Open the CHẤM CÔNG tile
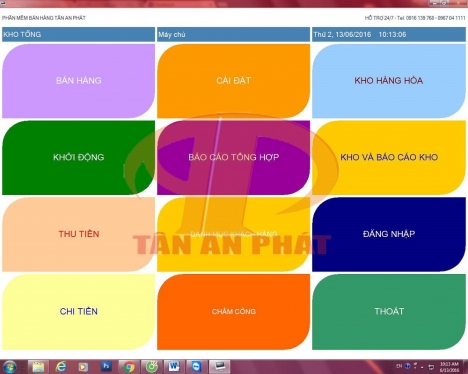 point(233,312)
